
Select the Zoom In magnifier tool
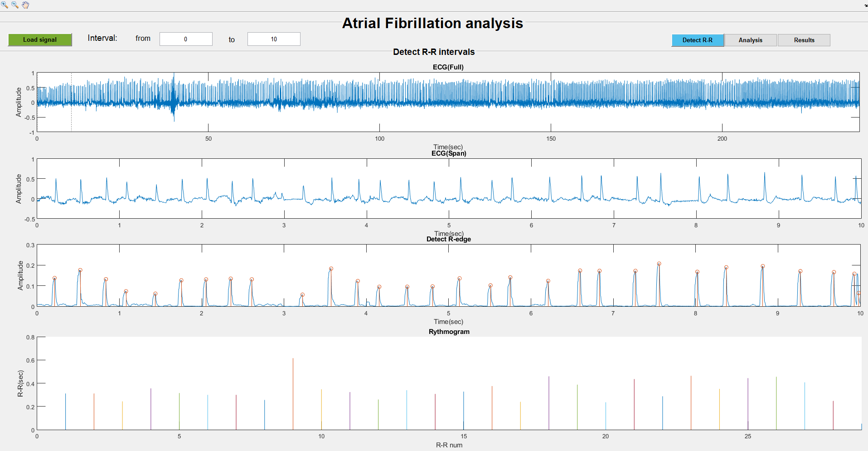pyautogui.click(x=5, y=5)
